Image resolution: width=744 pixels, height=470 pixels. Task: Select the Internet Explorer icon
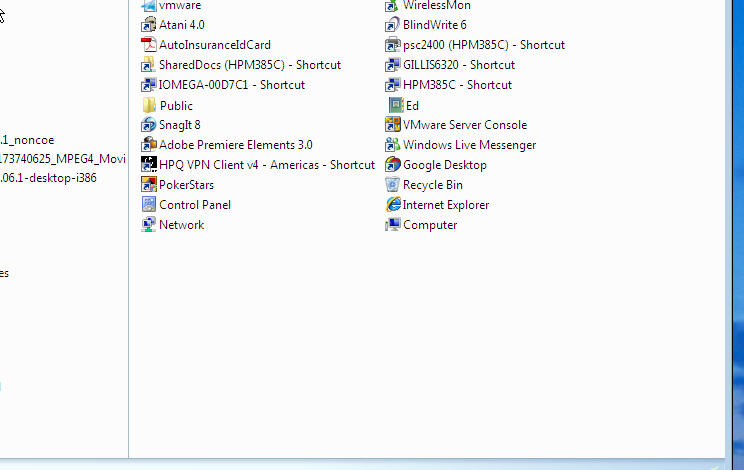(393, 204)
